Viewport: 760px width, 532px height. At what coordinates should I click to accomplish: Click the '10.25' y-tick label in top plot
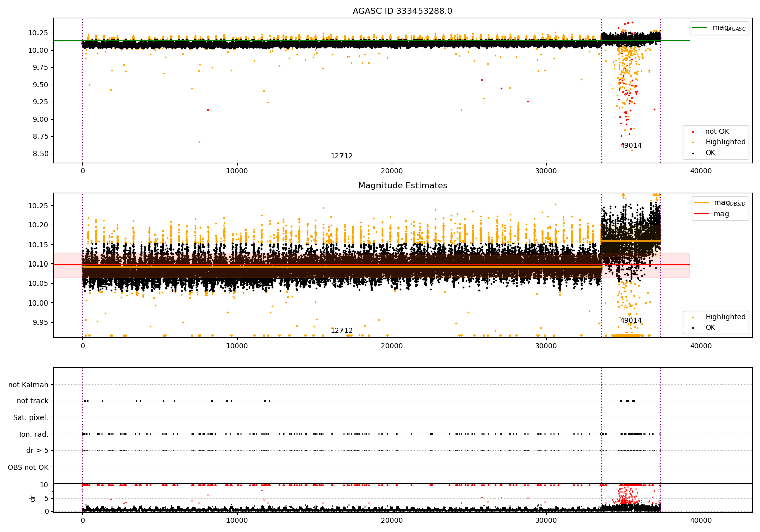coord(37,33)
